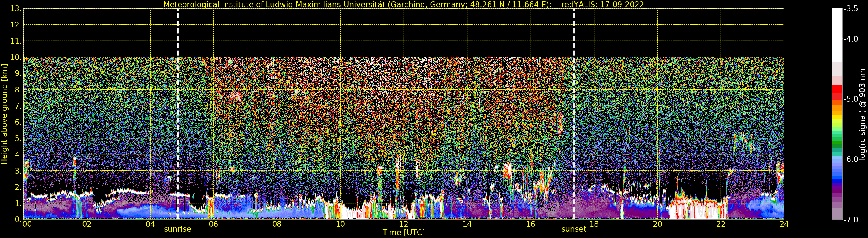Click the '2.' tick on the height axis

(18, 187)
